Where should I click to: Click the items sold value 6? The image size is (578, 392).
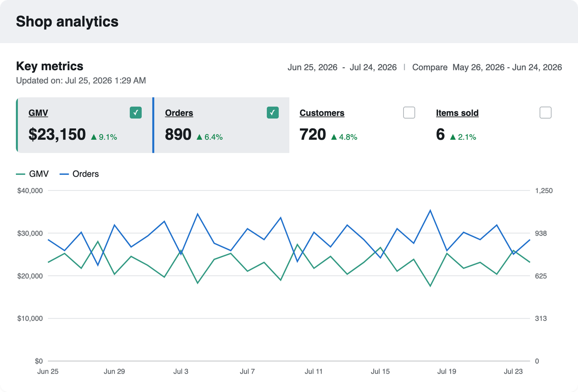[440, 134]
